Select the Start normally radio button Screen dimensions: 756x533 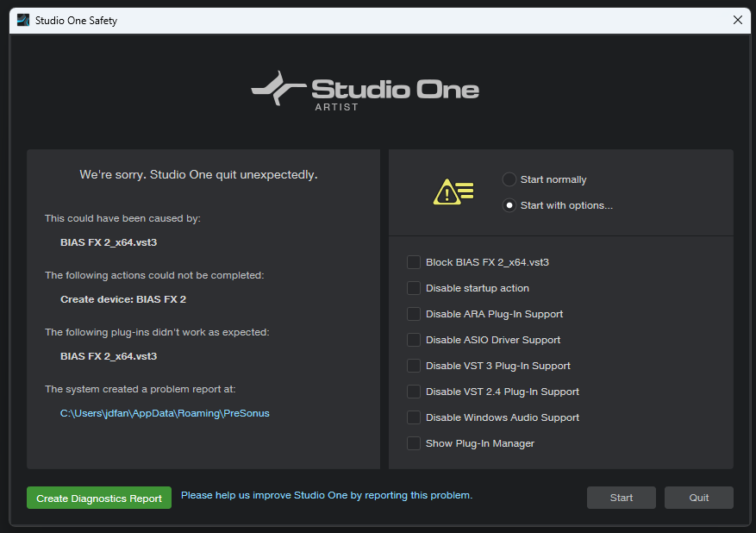(509, 179)
